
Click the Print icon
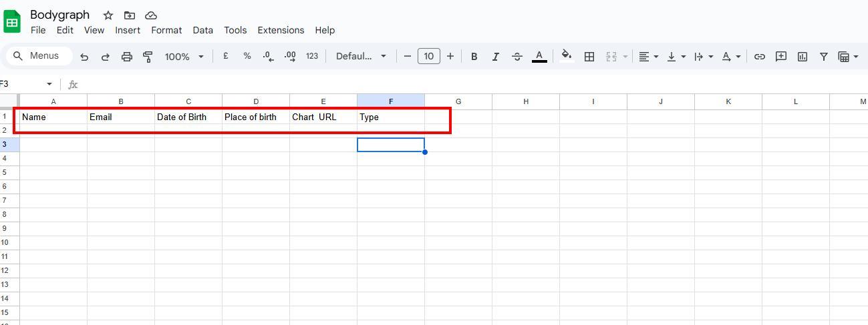pos(126,57)
